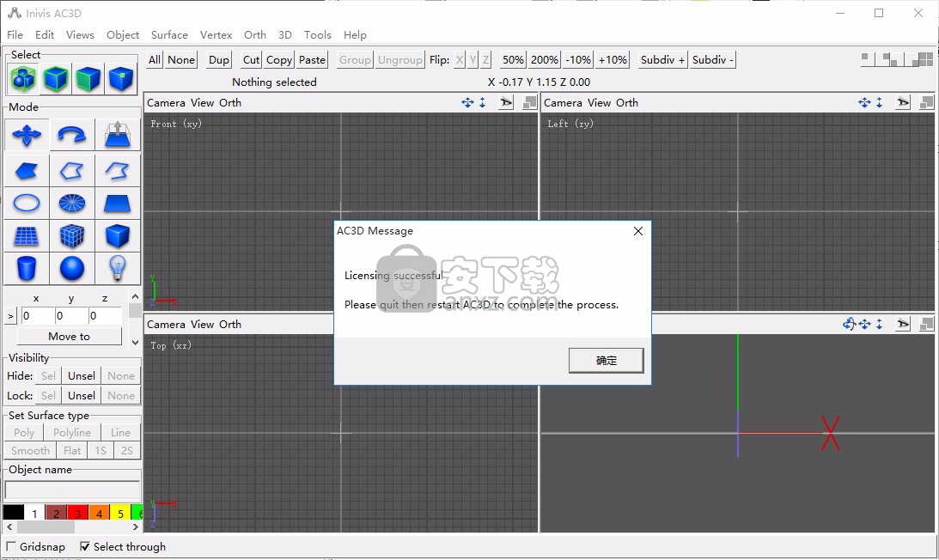This screenshot has height=560, width=939.
Task: Pick palette color 3 red
Action: tap(78, 513)
